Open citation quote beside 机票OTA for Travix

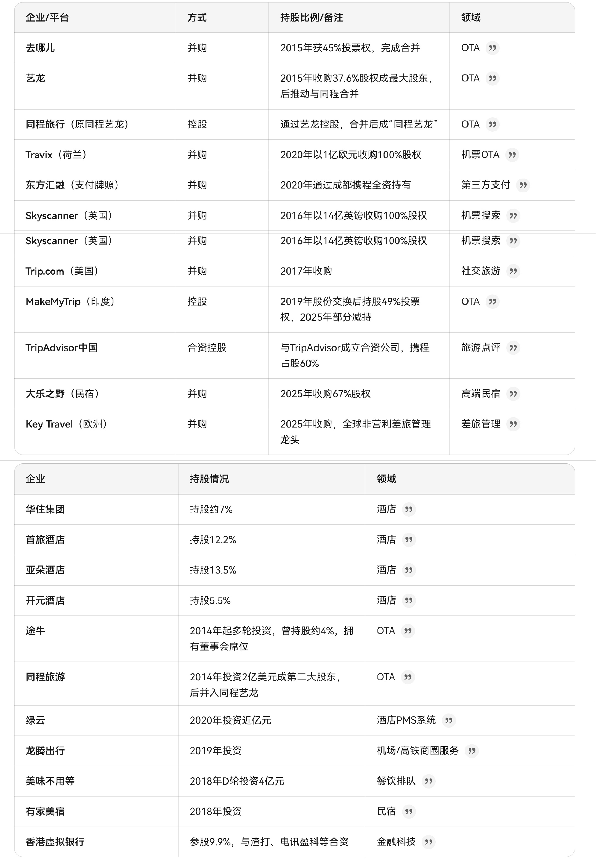pyautogui.click(x=512, y=155)
